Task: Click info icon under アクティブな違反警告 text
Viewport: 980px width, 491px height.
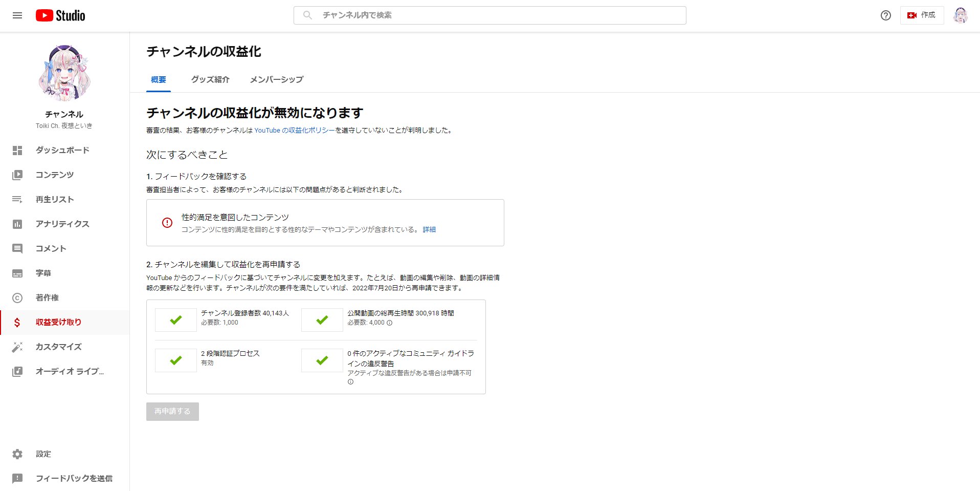Action: (350, 382)
